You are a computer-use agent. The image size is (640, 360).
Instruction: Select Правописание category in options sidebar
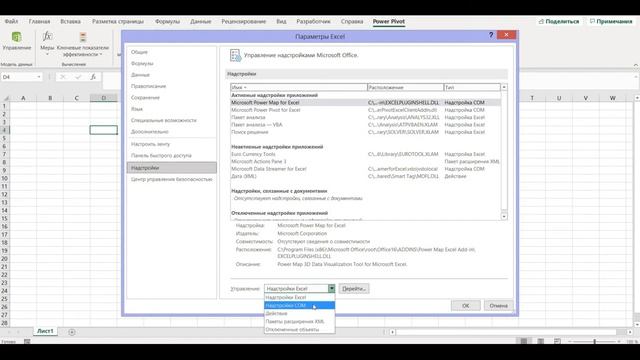tap(171, 87)
